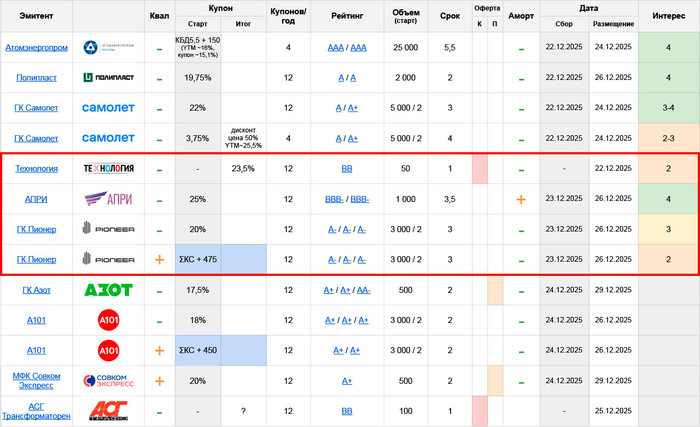The height and width of the screenshot is (427, 700).
Task: Click the pink Оферта cell in Технология row
Action: click(x=479, y=169)
